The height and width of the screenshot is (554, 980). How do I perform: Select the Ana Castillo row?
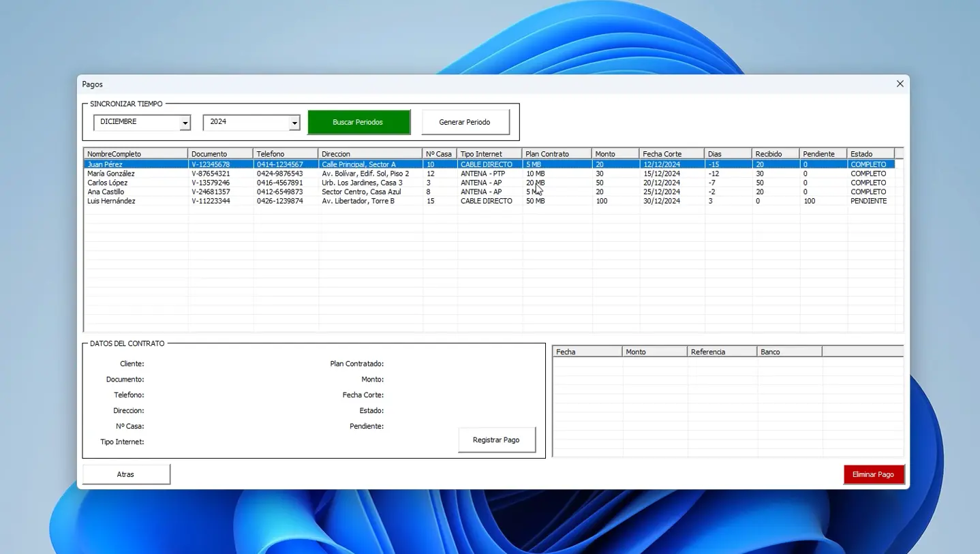pos(489,191)
